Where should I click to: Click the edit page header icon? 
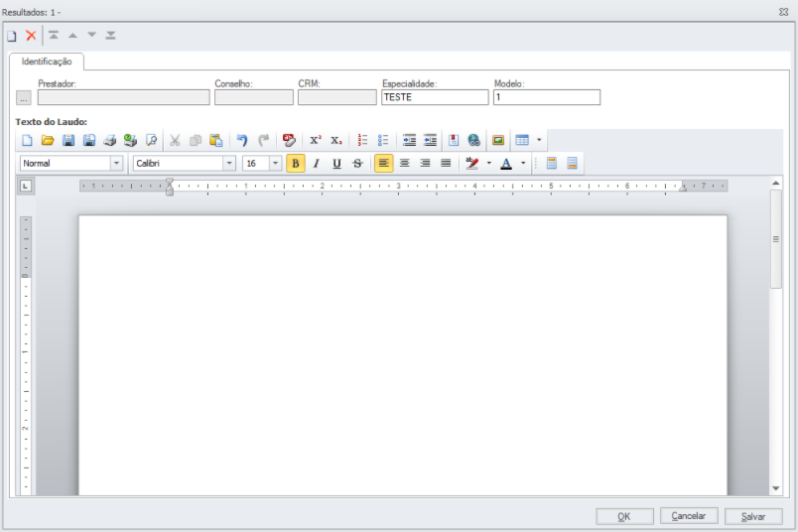click(551, 164)
